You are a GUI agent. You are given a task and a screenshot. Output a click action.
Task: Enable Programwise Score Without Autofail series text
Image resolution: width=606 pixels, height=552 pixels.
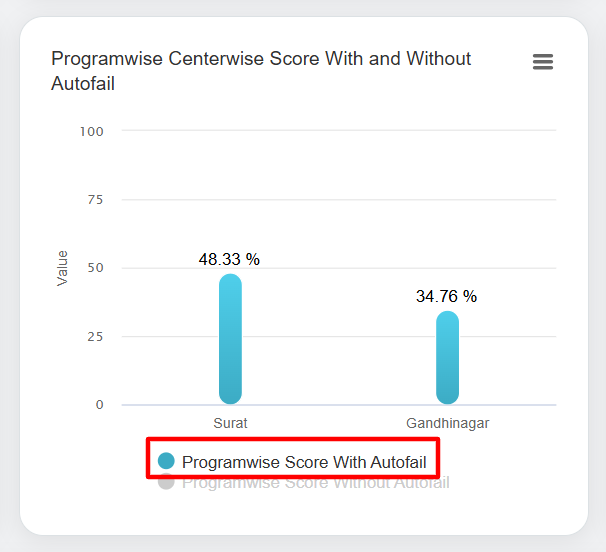(x=316, y=483)
